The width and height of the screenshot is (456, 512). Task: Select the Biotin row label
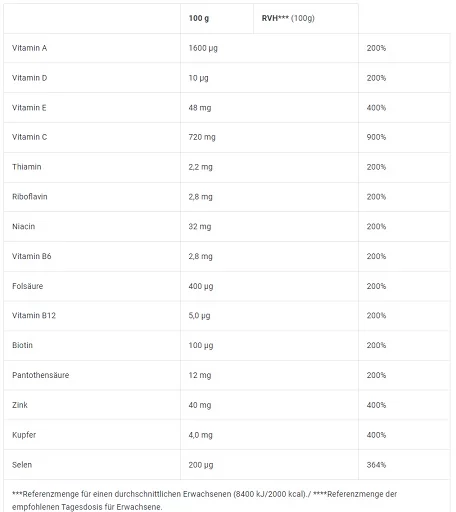coord(22,345)
